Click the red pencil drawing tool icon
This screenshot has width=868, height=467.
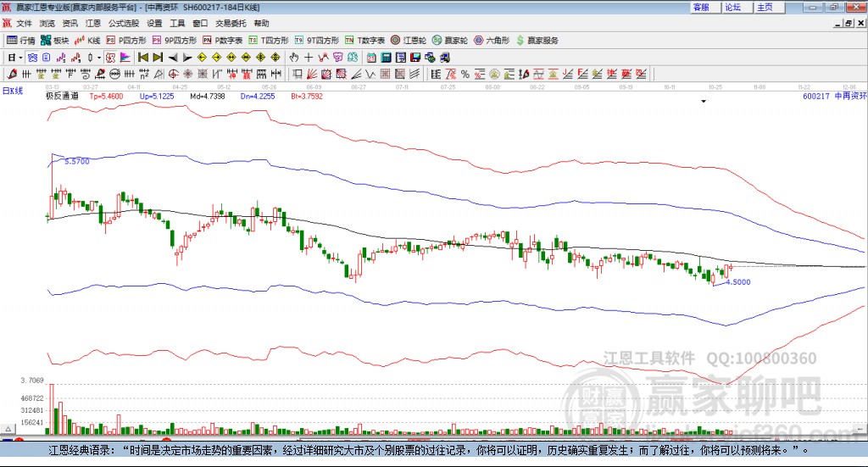coord(12,74)
